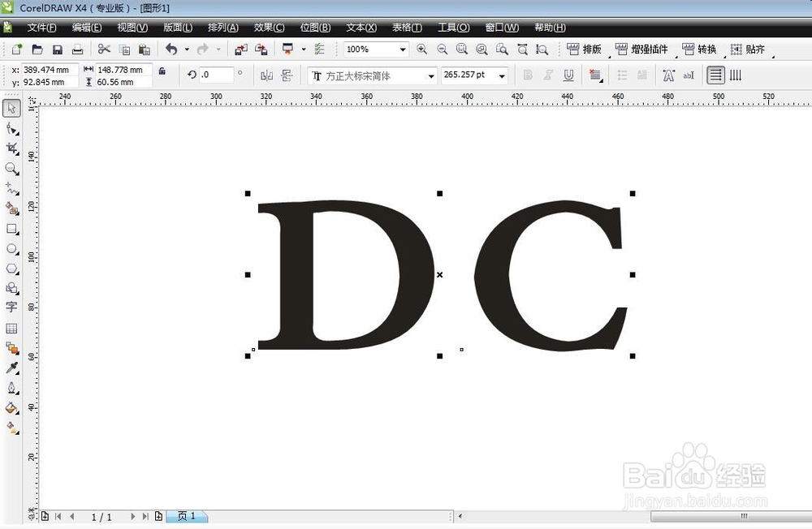
Task: Select the Zoom tool in toolbox
Action: pos(12,169)
